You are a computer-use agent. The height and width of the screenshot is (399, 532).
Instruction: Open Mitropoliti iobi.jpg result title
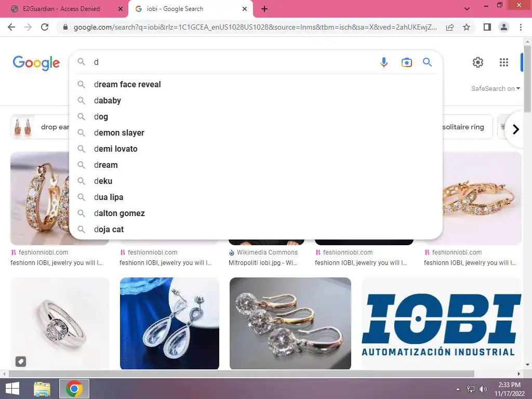pos(263,262)
